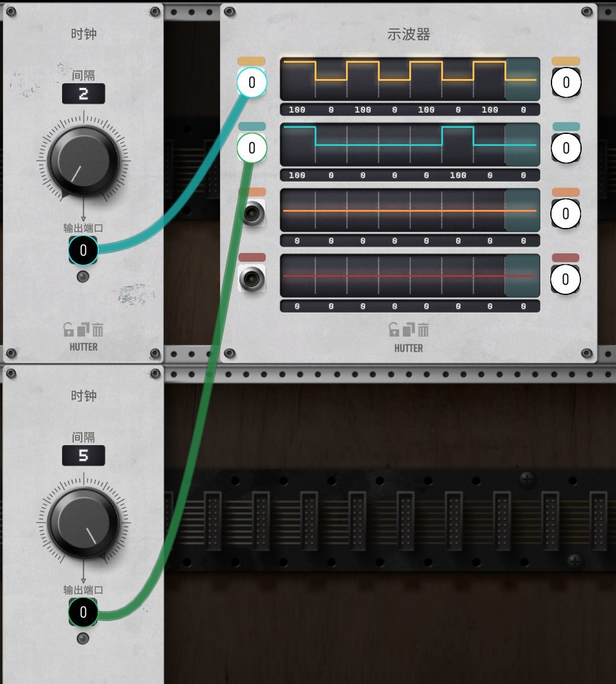Click the output port of the interval-2 clock
This screenshot has height=684, width=616.
pyautogui.click(x=83, y=250)
